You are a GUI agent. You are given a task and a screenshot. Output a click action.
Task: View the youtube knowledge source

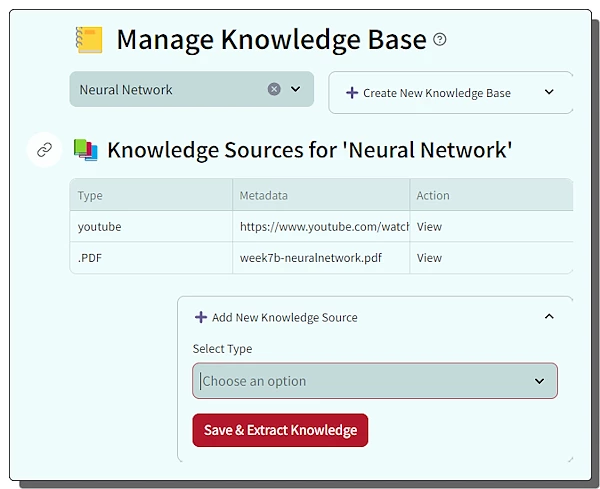tap(429, 227)
